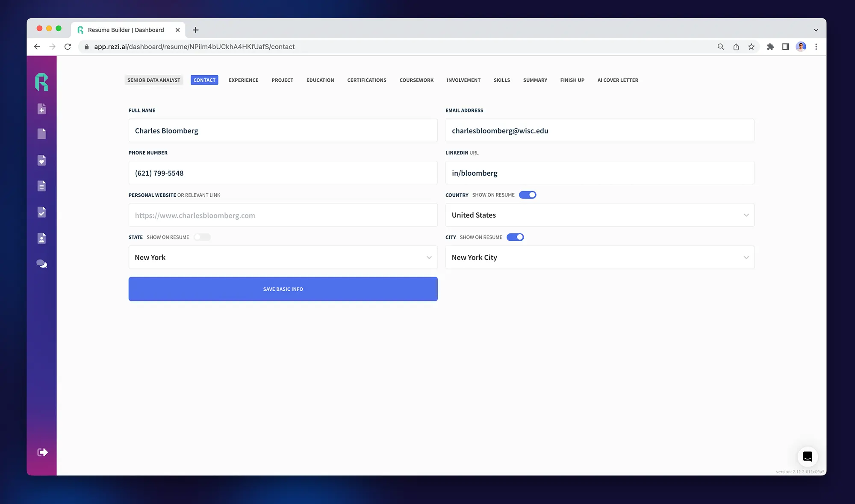The width and height of the screenshot is (855, 504).
Task: Open the AI Cover Letter tab
Action: [x=618, y=80]
